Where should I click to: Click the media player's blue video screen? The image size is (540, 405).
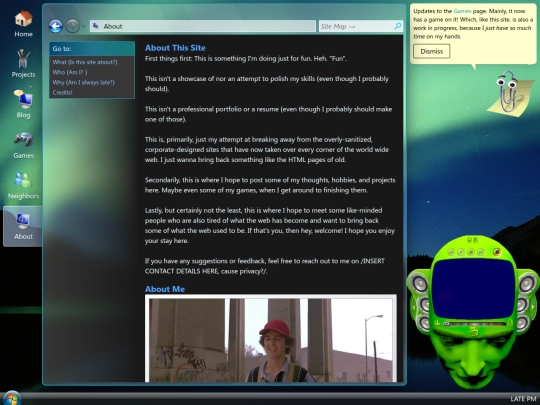pyautogui.click(x=474, y=289)
